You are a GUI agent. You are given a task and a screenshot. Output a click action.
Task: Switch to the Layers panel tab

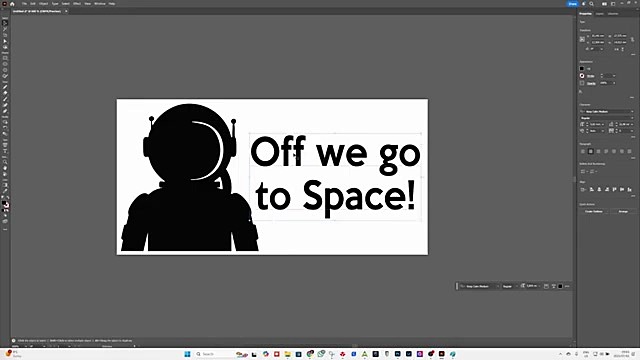point(600,13)
